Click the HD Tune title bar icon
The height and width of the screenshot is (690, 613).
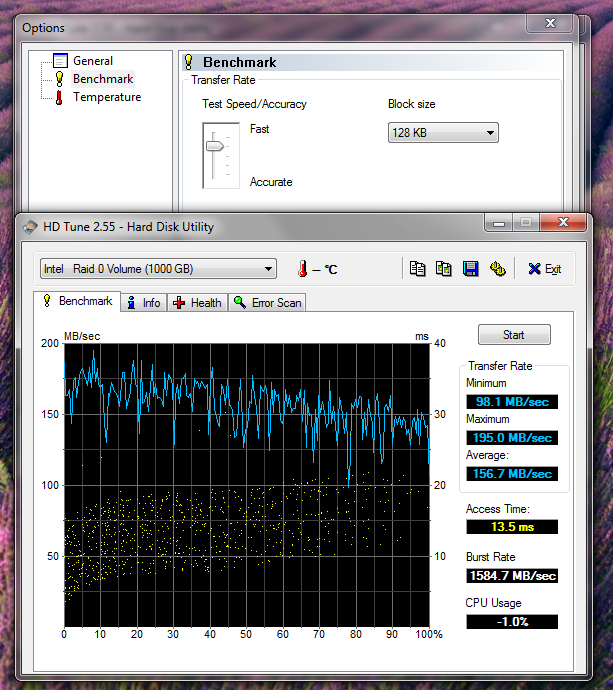tap(30, 227)
